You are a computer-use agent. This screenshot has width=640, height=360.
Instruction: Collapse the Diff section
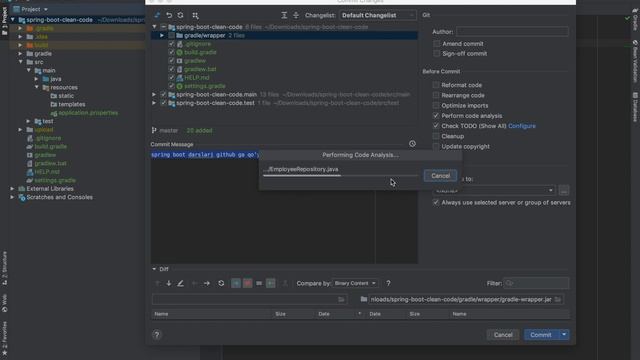tap(154, 269)
